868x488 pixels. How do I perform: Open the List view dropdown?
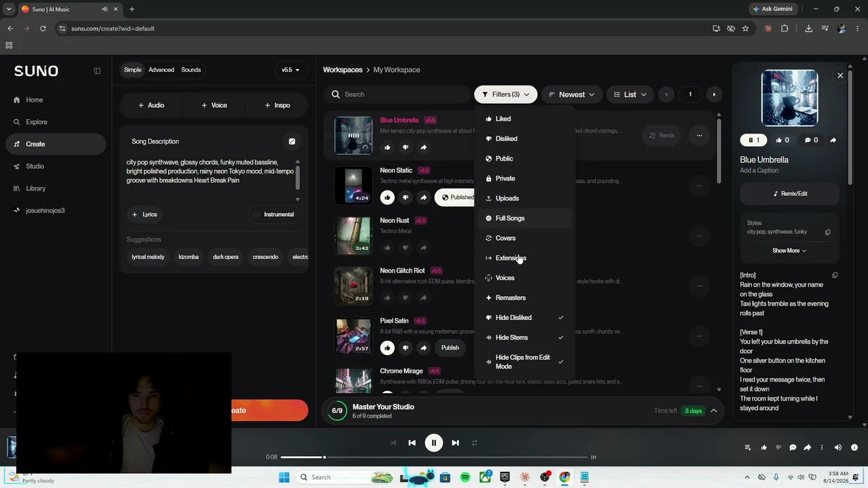coord(630,94)
